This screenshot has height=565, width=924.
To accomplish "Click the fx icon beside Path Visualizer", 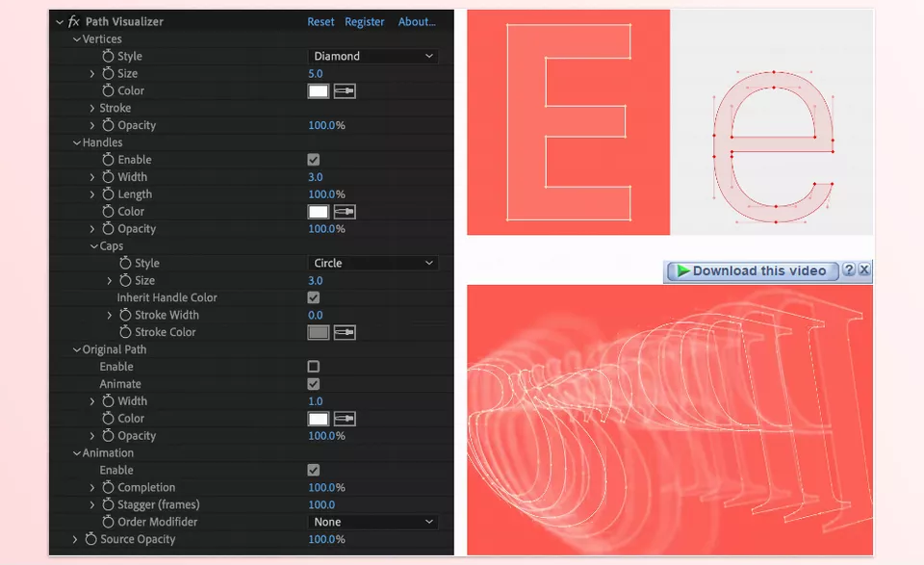I will [72, 20].
